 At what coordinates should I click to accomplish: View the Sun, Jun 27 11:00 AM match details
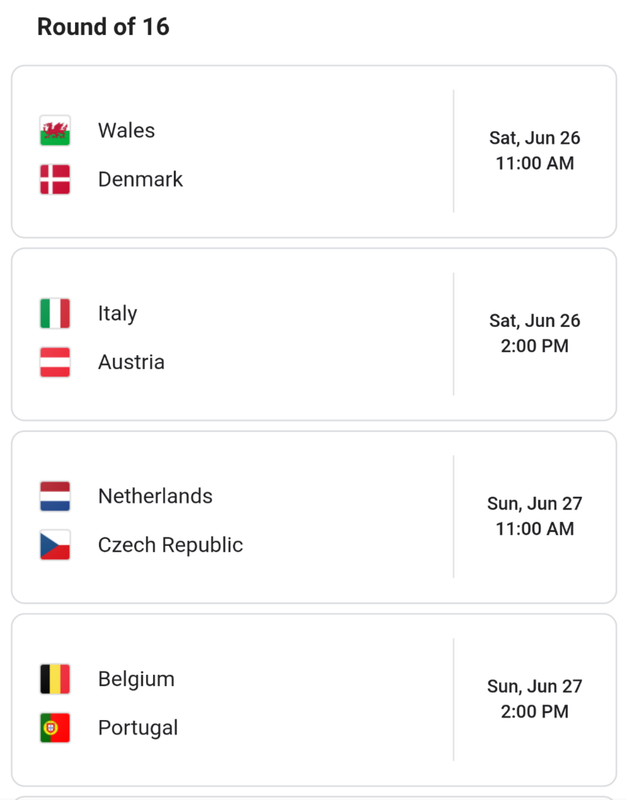point(535,516)
